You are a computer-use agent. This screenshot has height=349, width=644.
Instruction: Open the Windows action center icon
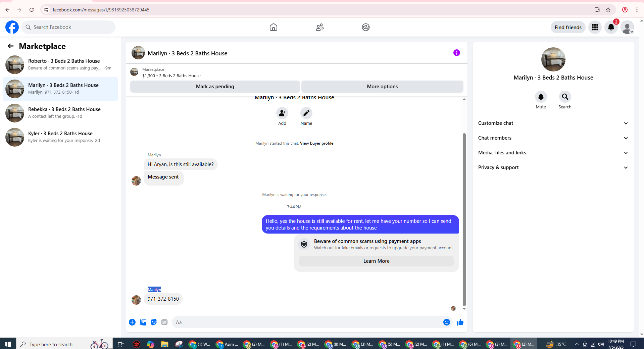[633, 344]
